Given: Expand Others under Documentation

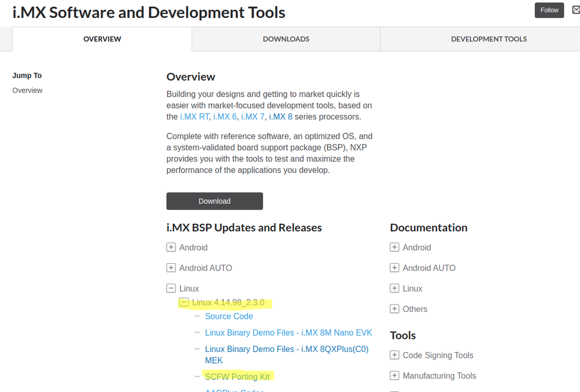Looking at the screenshot, I should 394,309.
